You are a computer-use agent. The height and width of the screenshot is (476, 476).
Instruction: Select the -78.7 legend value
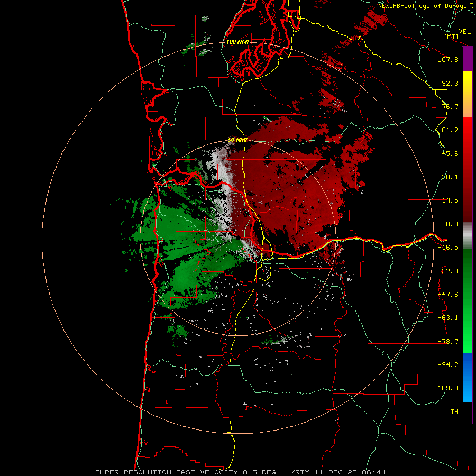point(448,342)
